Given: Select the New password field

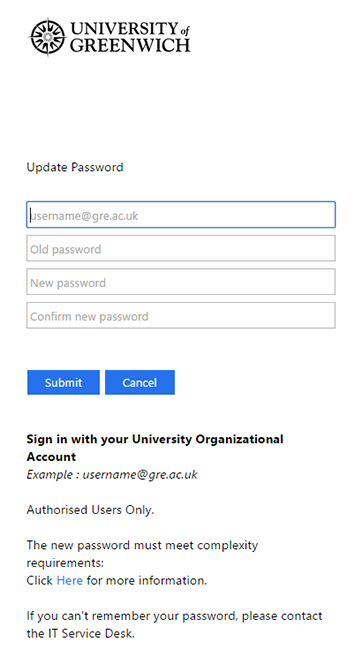Looking at the screenshot, I should pyautogui.click(x=181, y=282).
